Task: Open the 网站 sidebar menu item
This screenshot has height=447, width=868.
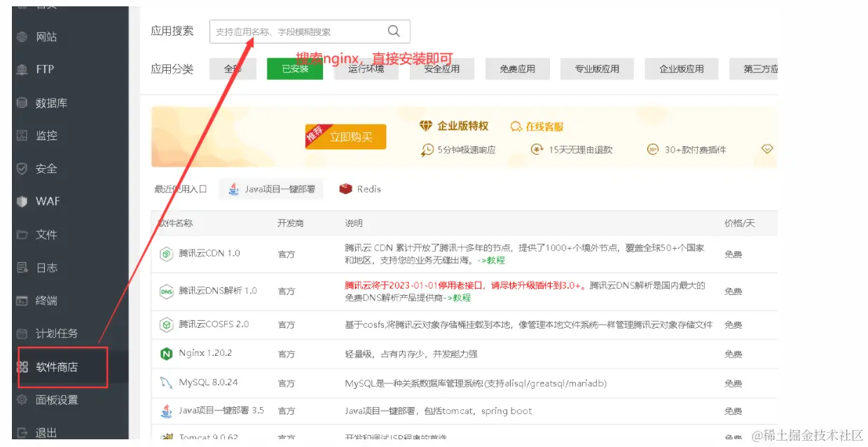Action: point(46,36)
